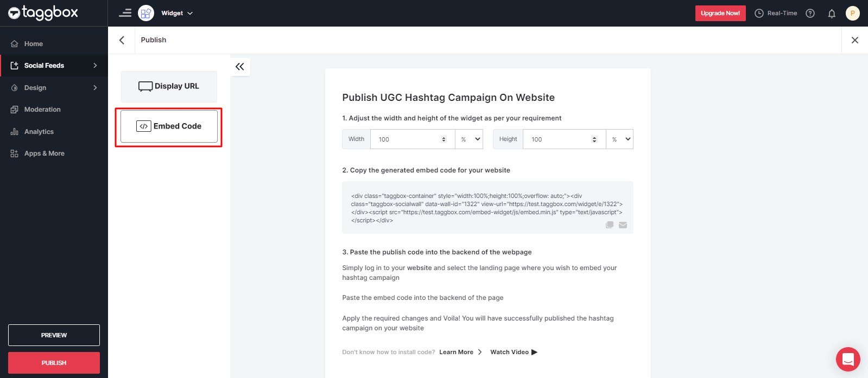Collapse sidebar using hamburger menu icon
Screen dimensions: 868x378
pyautogui.click(x=125, y=13)
